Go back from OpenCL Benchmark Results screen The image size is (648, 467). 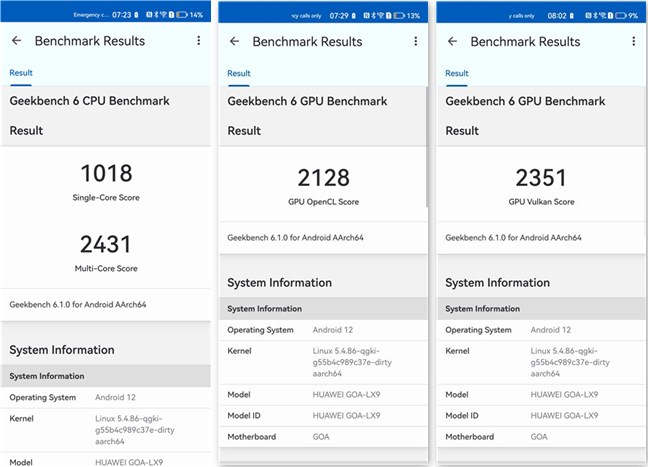[x=234, y=41]
